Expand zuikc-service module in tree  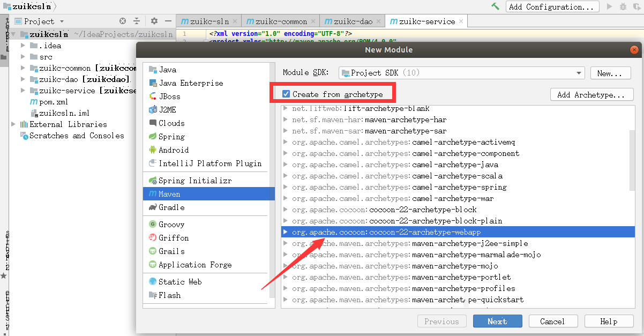pyautogui.click(x=23, y=91)
